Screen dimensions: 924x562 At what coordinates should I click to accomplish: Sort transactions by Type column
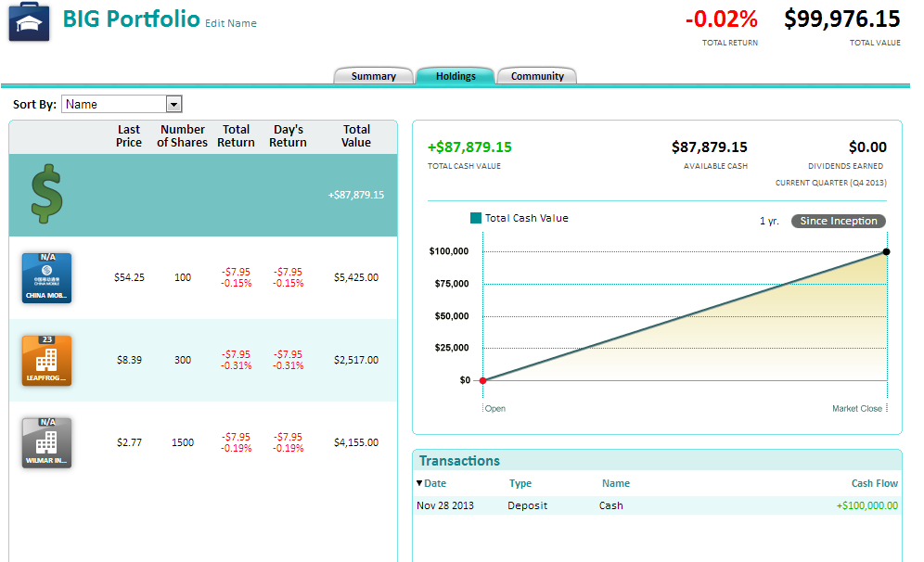pos(520,483)
